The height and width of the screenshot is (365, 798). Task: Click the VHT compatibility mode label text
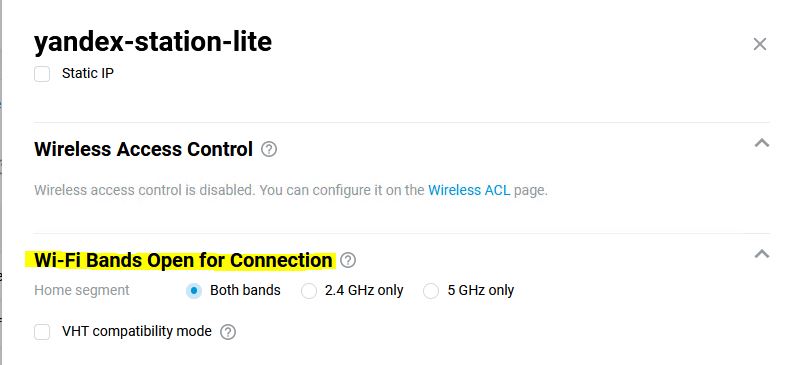coord(136,331)
